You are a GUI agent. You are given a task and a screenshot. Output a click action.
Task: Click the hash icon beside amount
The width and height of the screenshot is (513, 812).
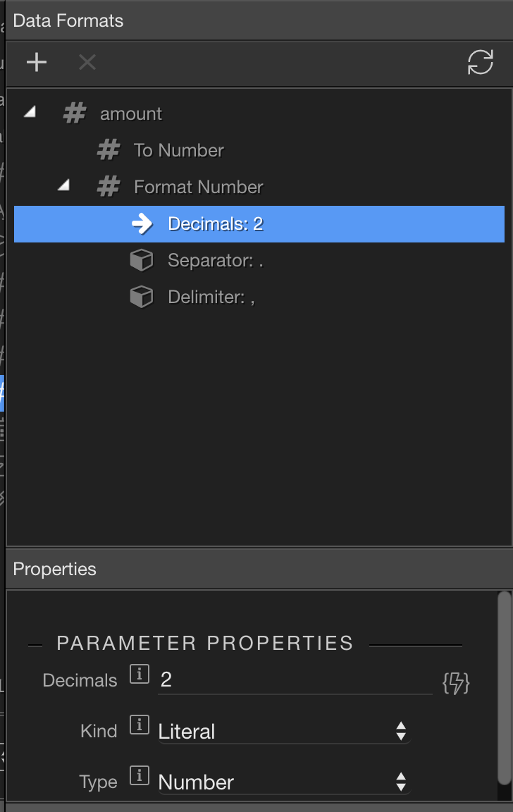pyautogui.click(x=75, y=113)
